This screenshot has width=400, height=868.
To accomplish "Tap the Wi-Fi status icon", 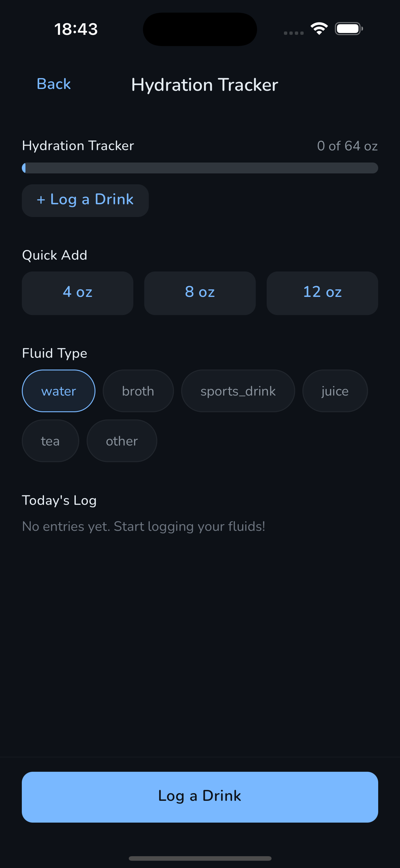I will 319,29.
